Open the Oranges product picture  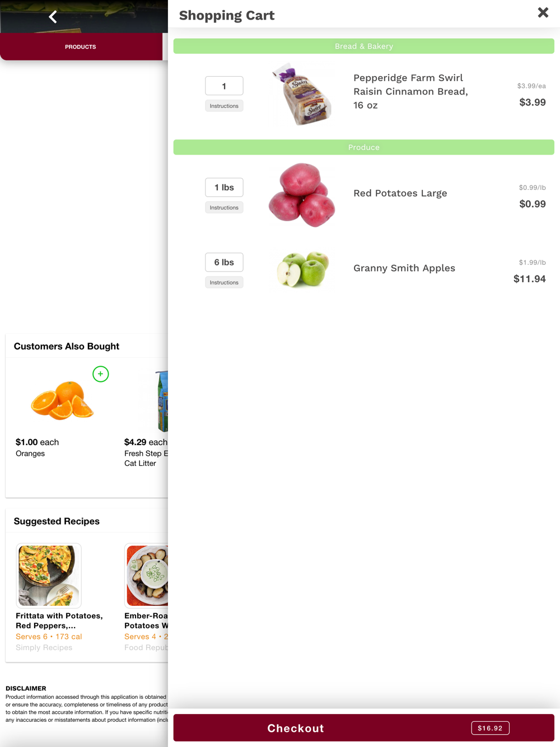(x=62, y=400)
